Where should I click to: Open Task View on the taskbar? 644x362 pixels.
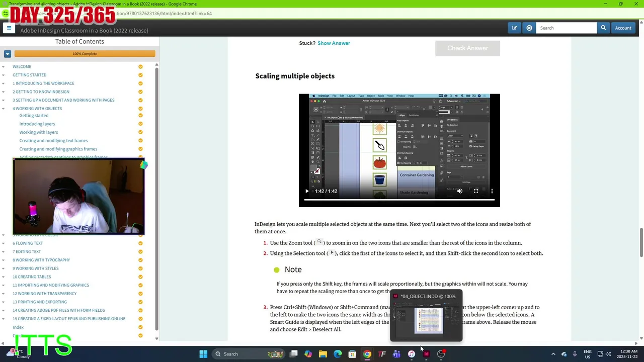[294, 354]
